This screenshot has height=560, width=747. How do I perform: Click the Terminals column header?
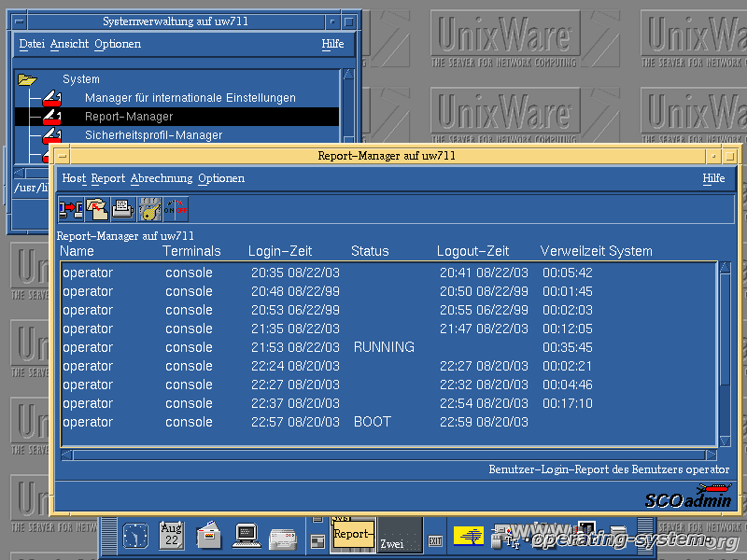click(x=191, y=251)
